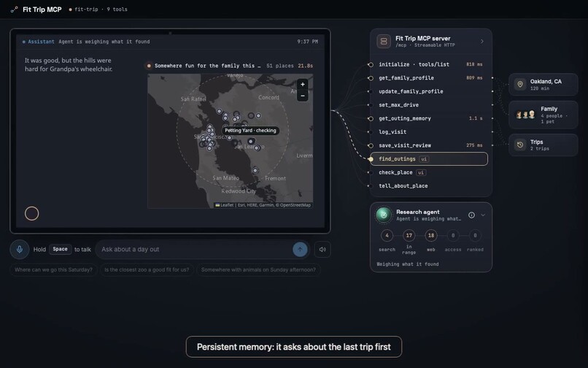This screenshot has width=588, height=368.
Task: Open the Research agent info icon
Action: click(x=471, y=215)
